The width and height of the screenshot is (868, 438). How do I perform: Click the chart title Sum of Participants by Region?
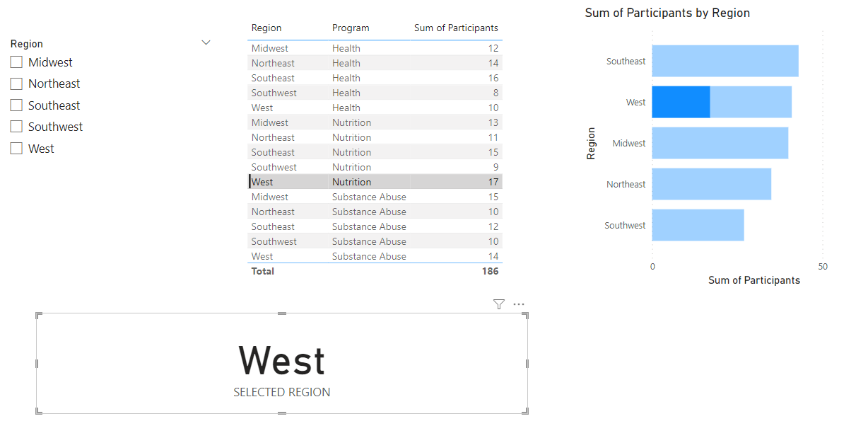tap(667, 13)
